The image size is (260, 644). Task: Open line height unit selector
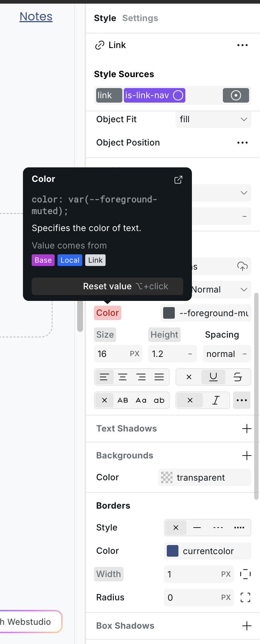(190, 354)
